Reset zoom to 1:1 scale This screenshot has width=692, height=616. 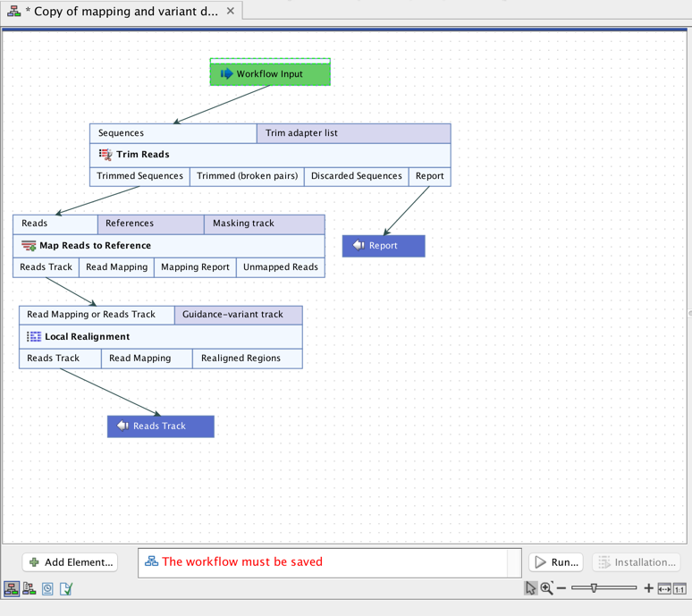[679, 588]
